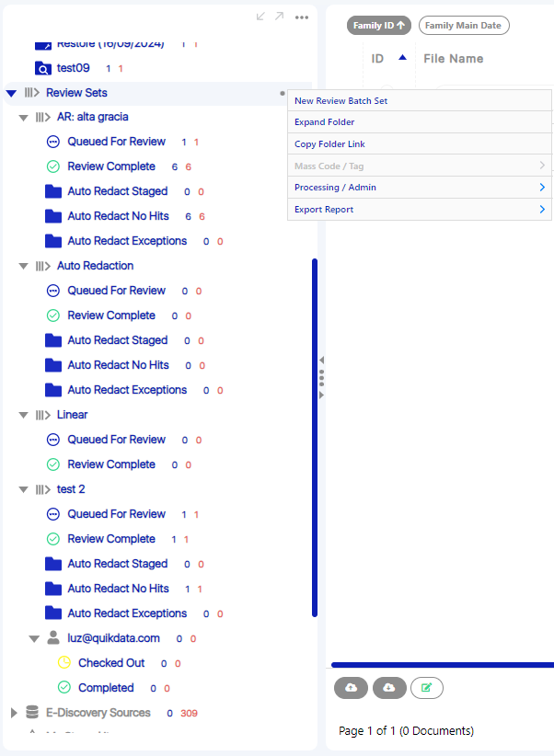554x756 pixels.
Task: Toggle the ID column ascending sort arrow
Action: 402,57
